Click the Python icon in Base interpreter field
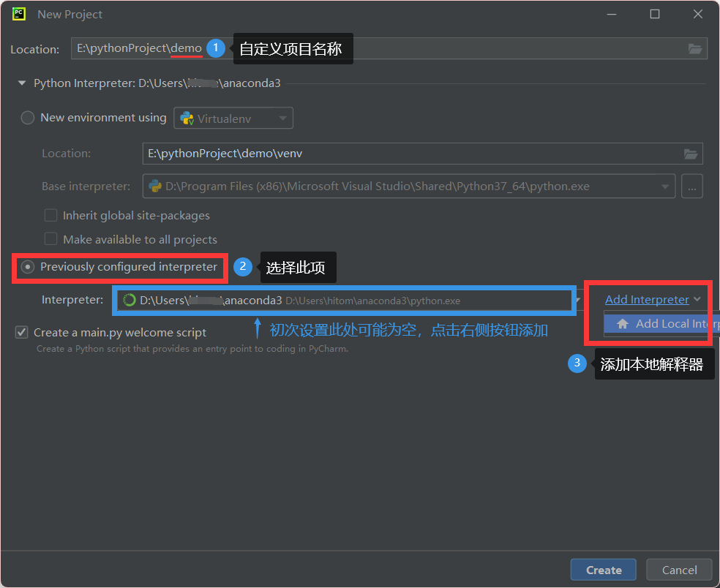Viewport: 720px width, 588px height. [155, 186]
